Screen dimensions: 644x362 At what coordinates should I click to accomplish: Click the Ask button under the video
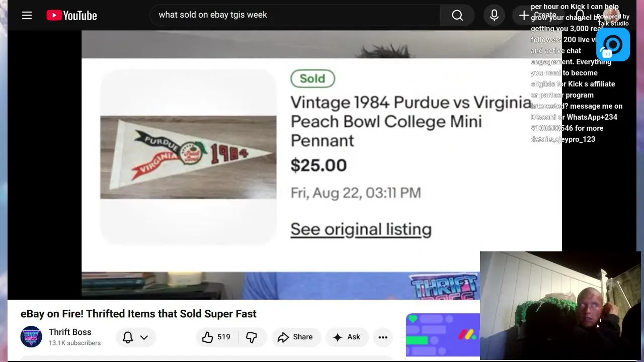[347, 337]
